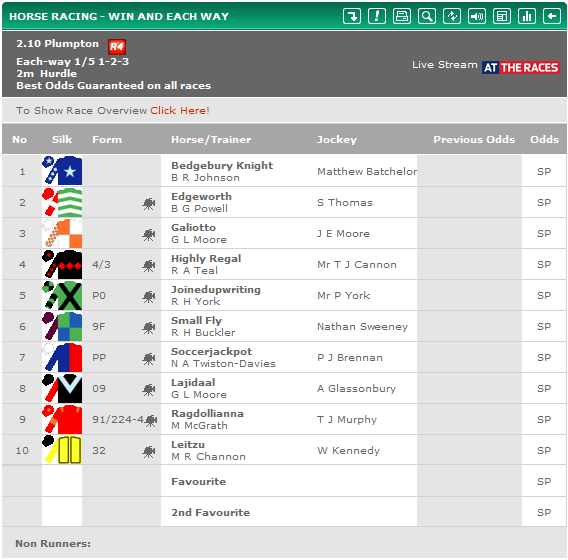Click the video camera icon for Edgeworth
Screen dimensions: 568x560
coord(149,204)
